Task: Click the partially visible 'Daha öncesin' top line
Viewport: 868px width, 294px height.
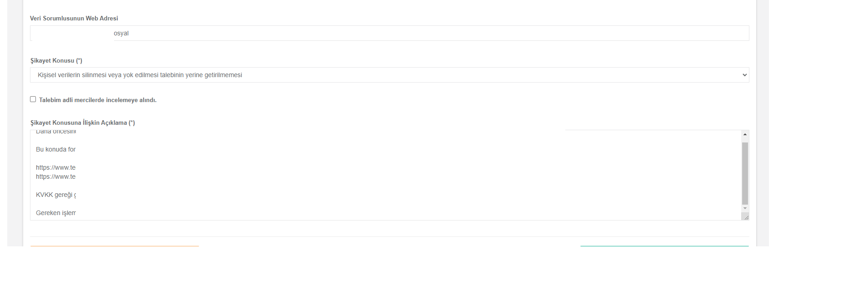Action: [55, 132]
